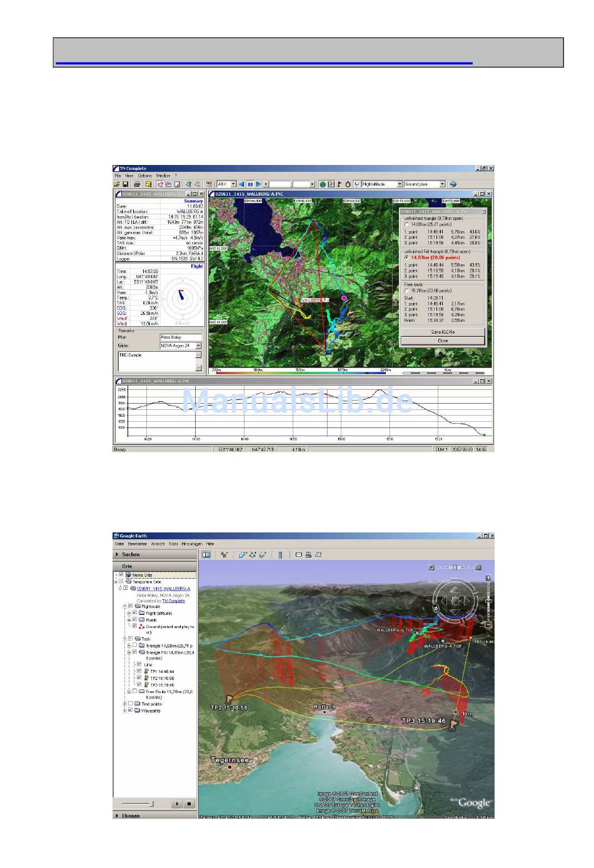Click the TP2 15:10:58 flag marker on map
This screenshot has width=594, height=868.
[x=229, y=699]
